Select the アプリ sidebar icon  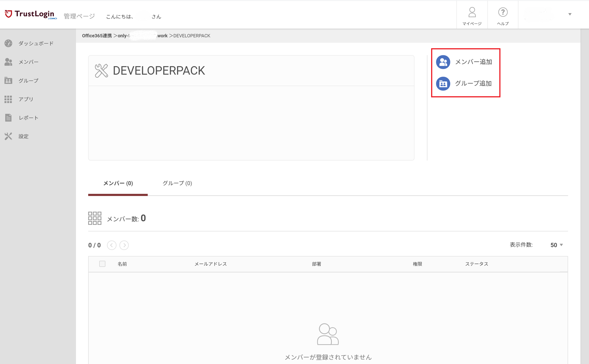pyautogui.click(x=8, y=99)
